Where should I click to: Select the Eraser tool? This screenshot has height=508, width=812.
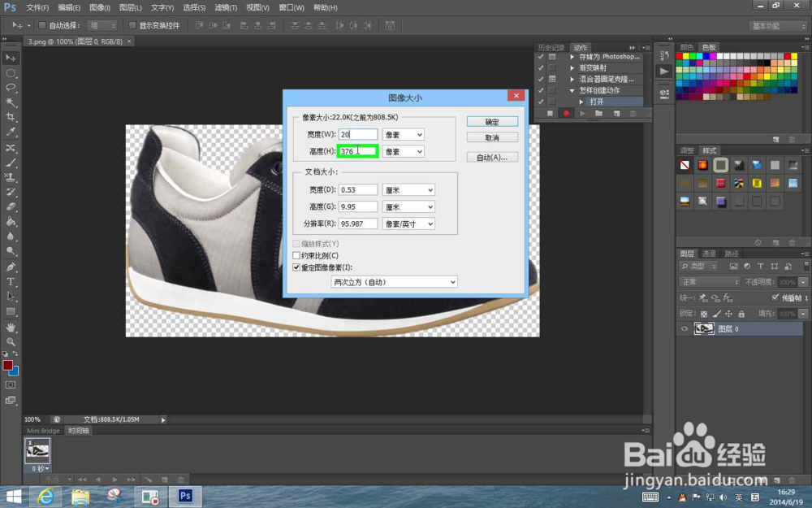point(11,206)
